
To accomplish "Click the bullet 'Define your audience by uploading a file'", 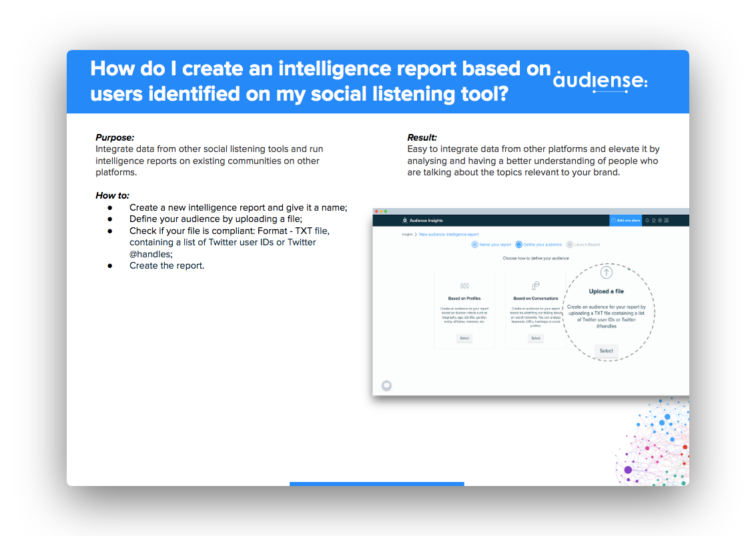I will point(216,219).
